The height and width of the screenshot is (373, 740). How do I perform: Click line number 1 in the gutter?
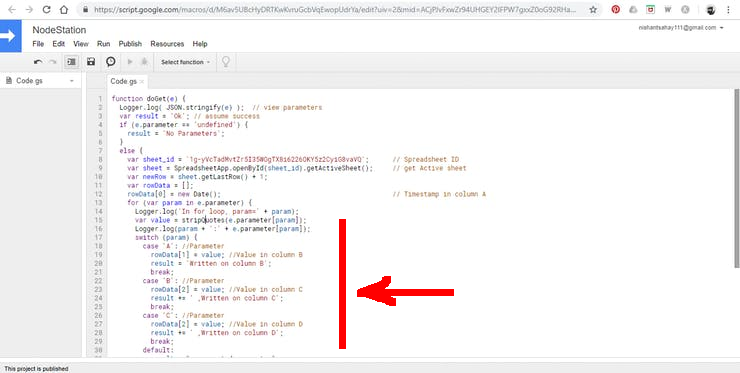100,99
